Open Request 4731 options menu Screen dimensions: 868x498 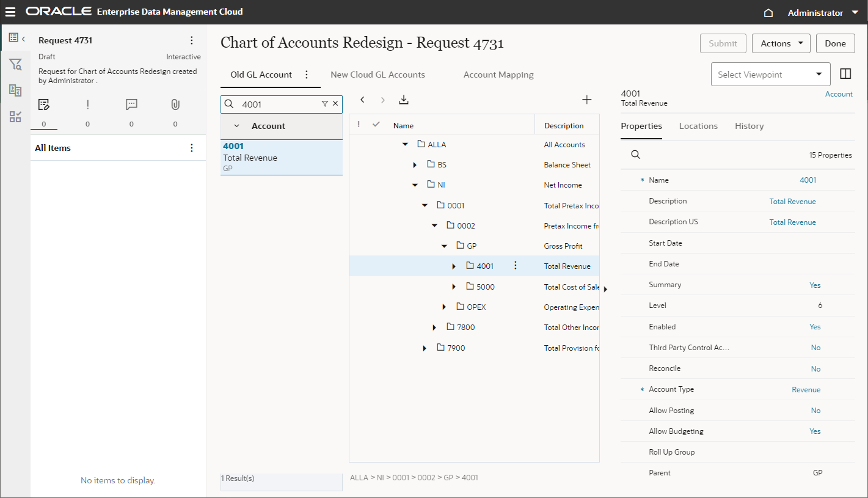pyautogui.click(x=192, y=40)
